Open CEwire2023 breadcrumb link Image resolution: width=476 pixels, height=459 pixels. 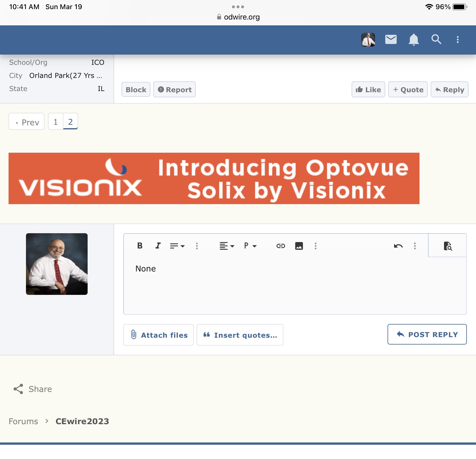(82, 421)
